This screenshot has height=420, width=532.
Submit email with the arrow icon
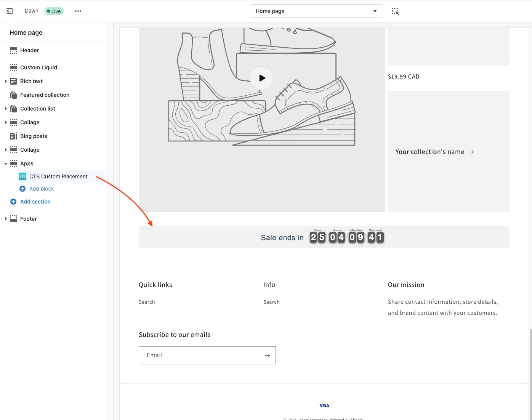click(268, 355)
